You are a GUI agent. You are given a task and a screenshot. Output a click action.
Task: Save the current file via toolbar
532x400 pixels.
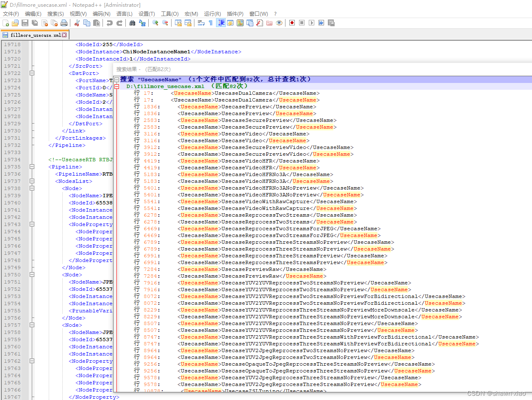25,23
